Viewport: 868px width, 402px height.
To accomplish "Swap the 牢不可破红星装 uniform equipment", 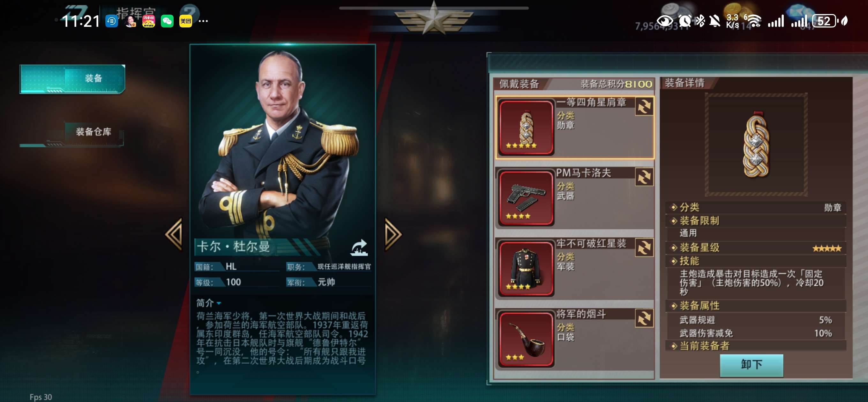I will (644, 248).
